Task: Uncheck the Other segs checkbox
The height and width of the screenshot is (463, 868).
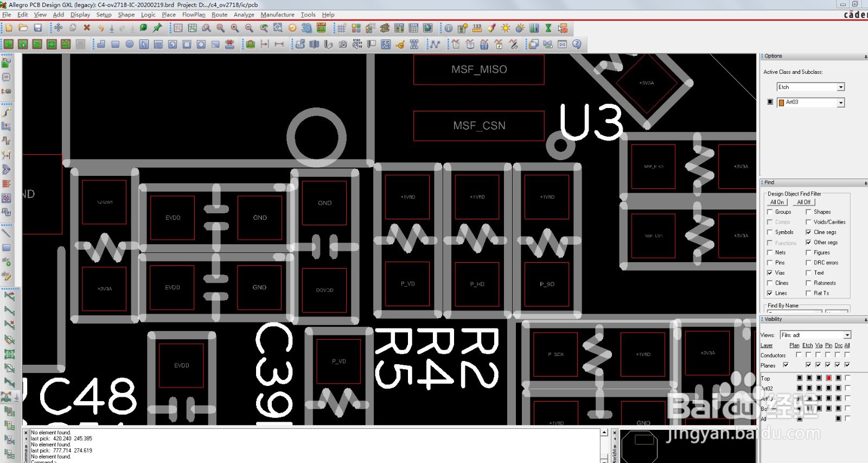Action: click(x=808, y=242)
